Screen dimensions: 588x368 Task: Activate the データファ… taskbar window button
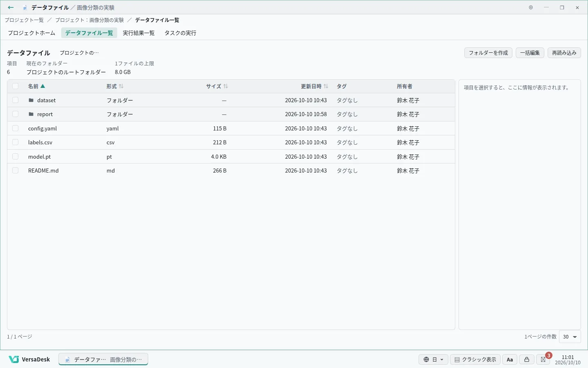click(103, 359)
